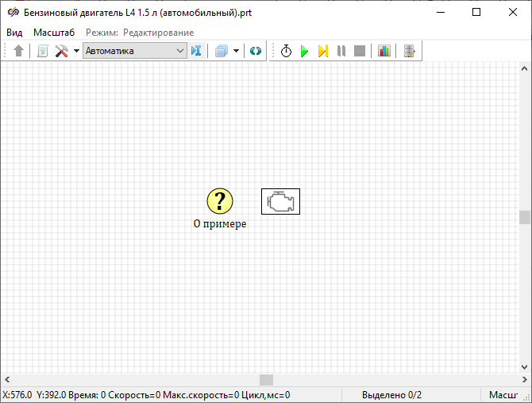The image size is (532, 403).
Task: Click the yellow step-forward button
Action: tap(322, 51)
